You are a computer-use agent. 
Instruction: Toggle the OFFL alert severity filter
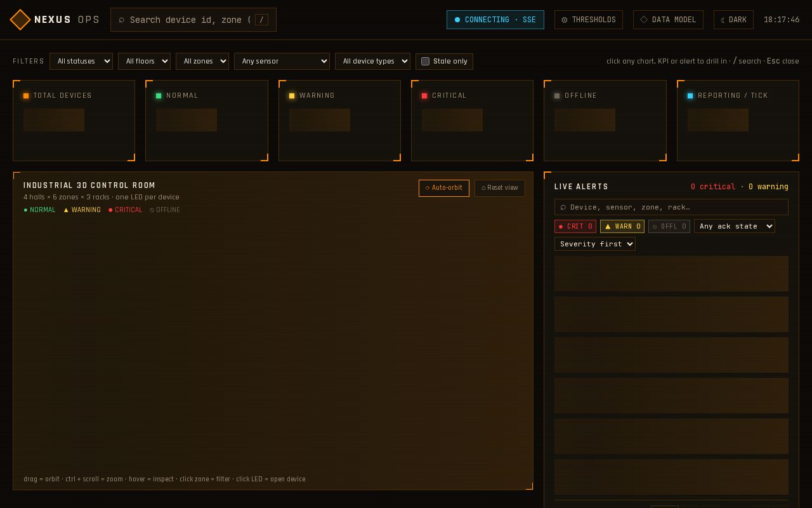pyautogui.click(x=669, y=227)
